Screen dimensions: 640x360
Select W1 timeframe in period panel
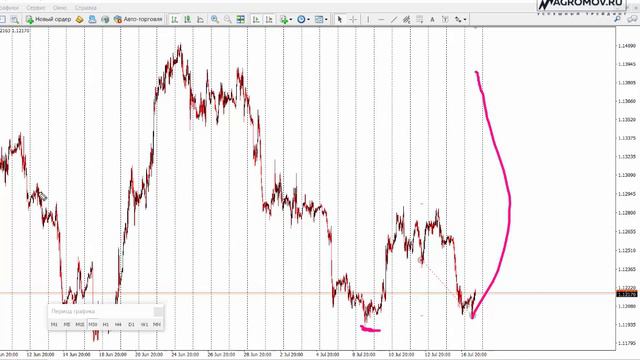[144, 324]
